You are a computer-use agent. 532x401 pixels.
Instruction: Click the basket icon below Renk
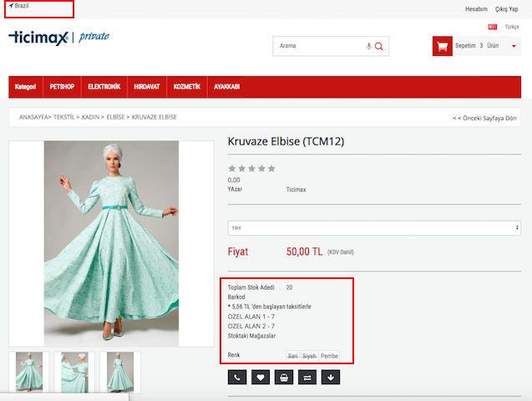(x=284, y=377)
